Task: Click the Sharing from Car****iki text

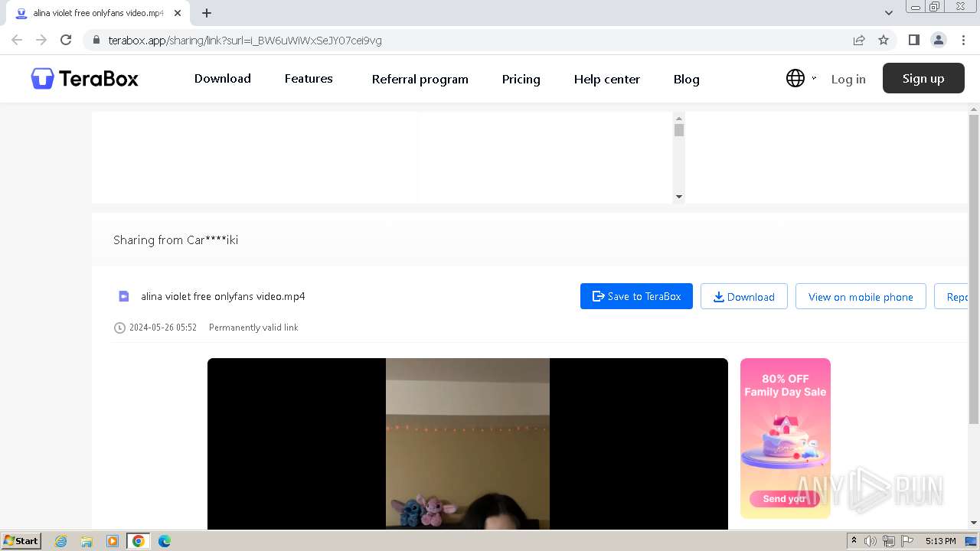Action: coord(175,240)
